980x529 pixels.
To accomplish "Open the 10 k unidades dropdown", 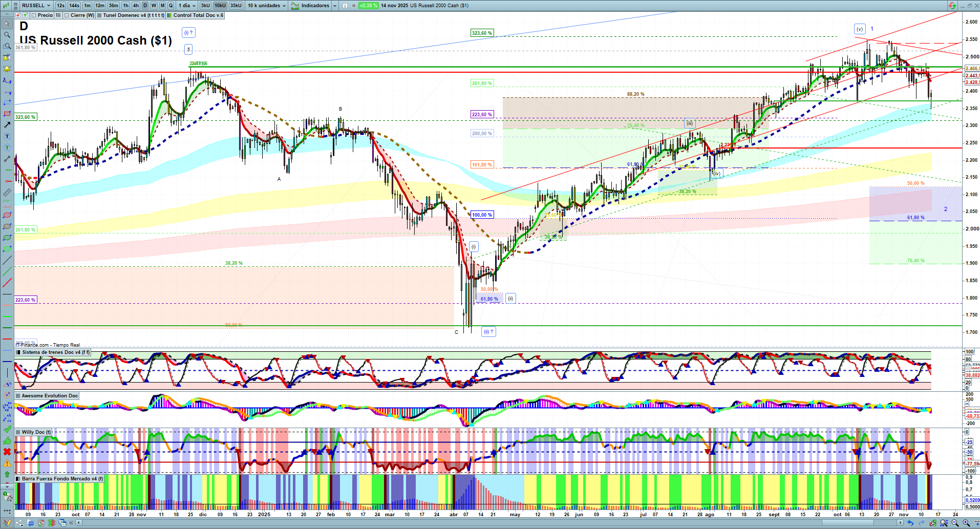I will 267,6.
